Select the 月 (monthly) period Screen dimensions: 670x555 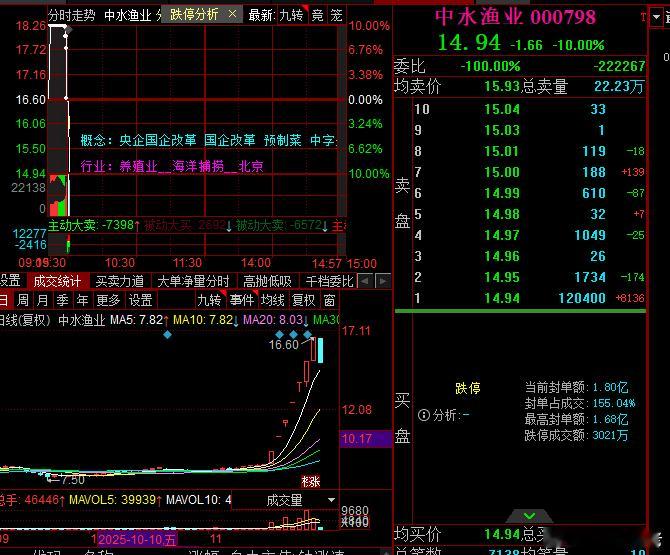pos(42,300)
